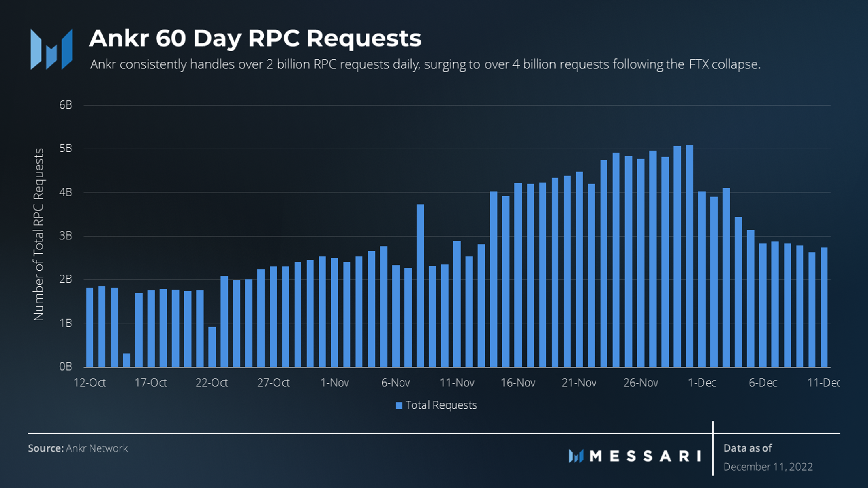Click the 1-Nov x-axis label
The height and width of the screenshot is (488, 868).
point(334,383)
